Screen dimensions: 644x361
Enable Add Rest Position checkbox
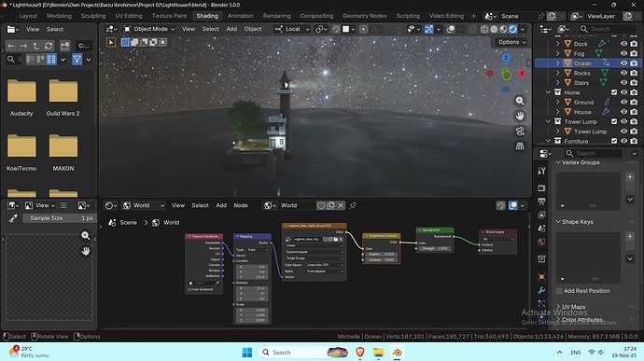[x=559, y=291]
